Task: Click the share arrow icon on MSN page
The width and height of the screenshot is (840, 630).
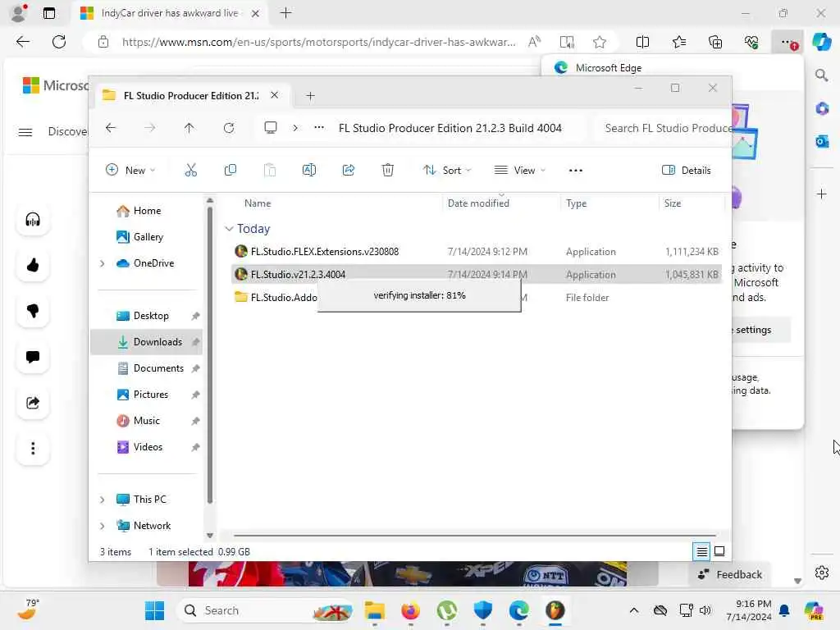Action: coord(33,402)
